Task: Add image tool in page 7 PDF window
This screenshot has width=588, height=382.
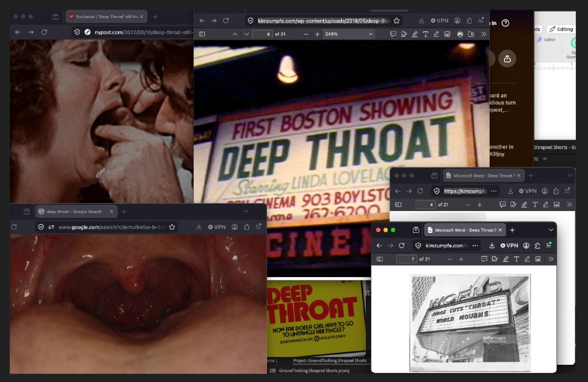Action: (x=538, y=259)
